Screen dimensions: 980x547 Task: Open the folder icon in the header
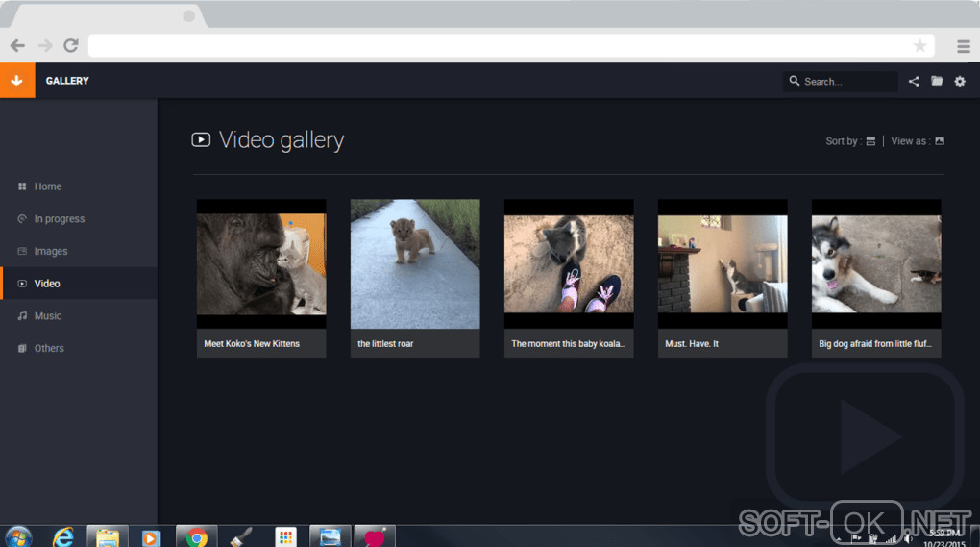coord(937,81)
